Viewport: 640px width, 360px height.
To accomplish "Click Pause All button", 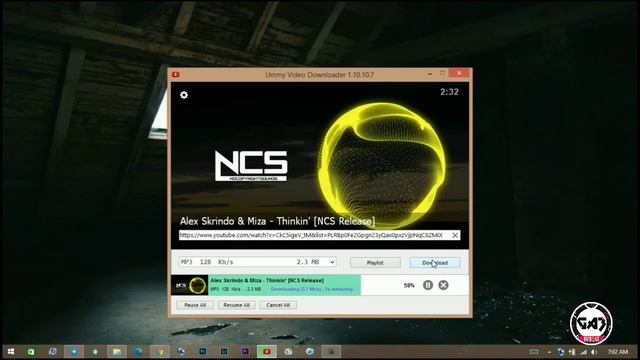I will coord(195,305).
